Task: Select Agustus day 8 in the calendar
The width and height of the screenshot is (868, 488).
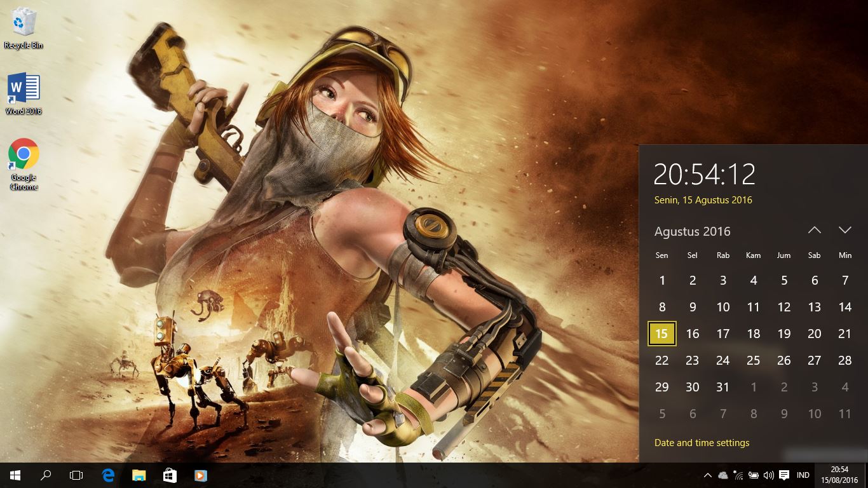Action: point(661,307)
